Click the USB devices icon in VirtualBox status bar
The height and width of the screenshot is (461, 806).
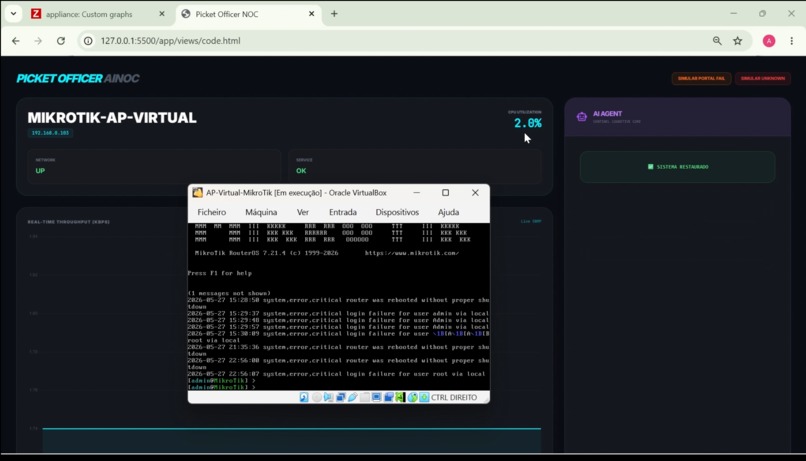click(x=353, y=397)
